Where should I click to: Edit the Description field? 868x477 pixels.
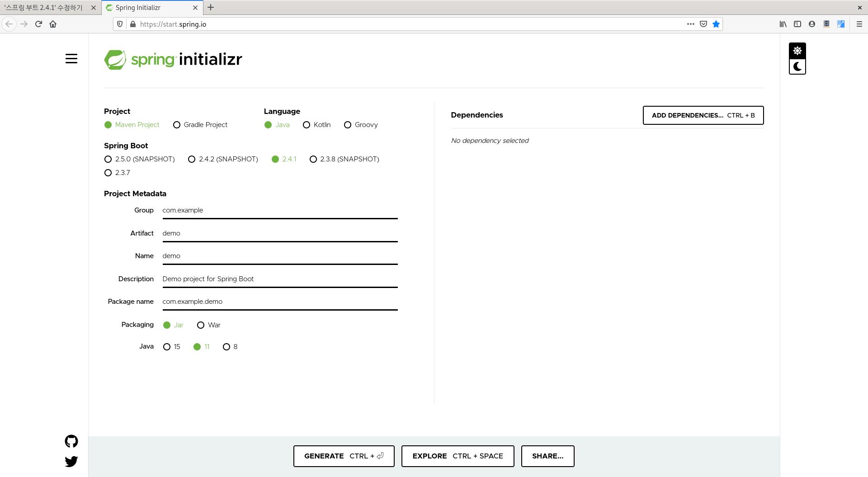[x=280, y=279]
